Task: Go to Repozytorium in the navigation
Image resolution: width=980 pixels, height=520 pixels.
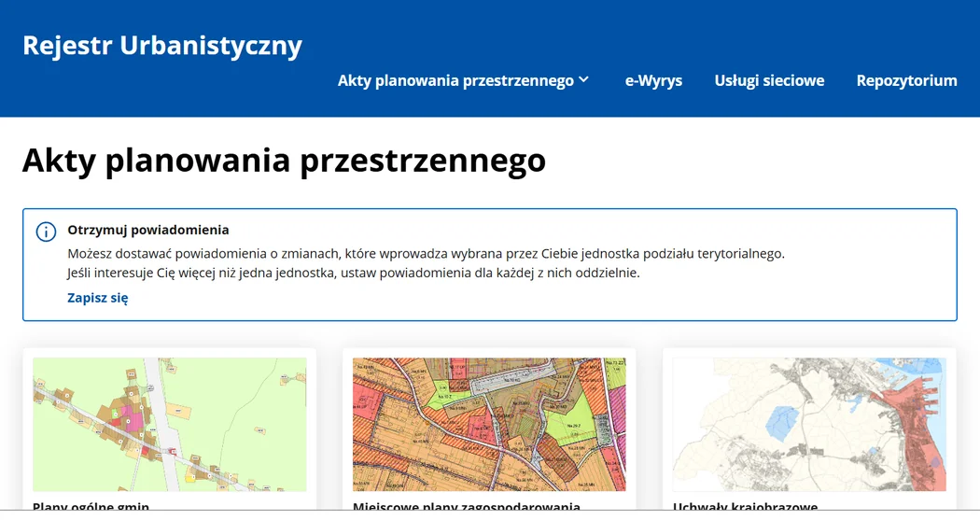Action: (x=906, y=80)
